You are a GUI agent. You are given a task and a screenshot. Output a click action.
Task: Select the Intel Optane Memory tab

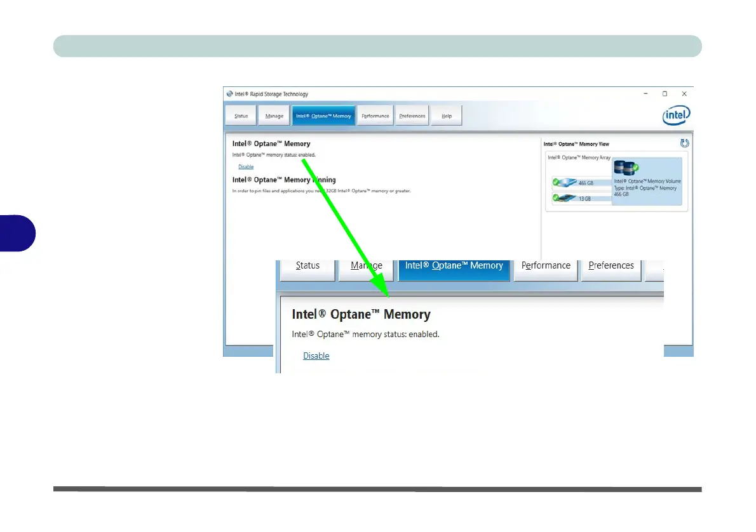[x=323, y=116]
